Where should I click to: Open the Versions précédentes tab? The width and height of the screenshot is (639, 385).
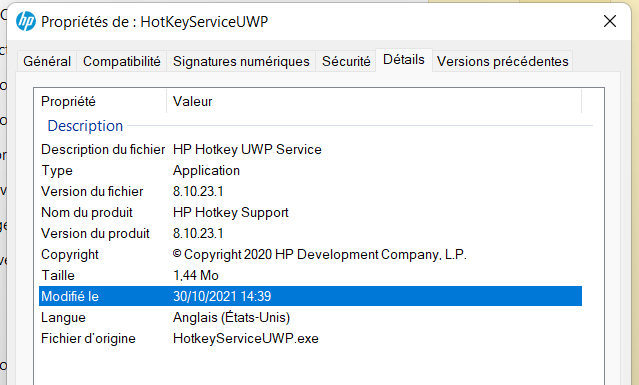click(502, 61)
